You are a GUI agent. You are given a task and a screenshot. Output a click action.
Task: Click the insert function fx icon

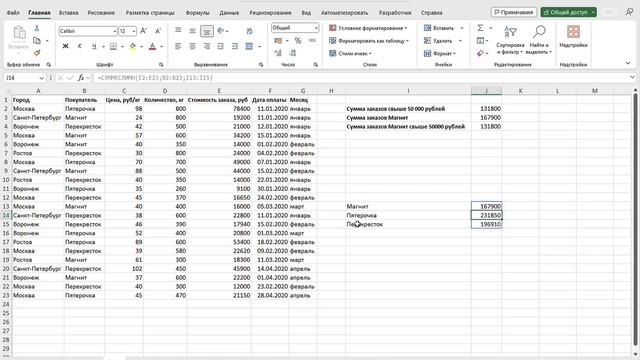(x=81, y=78)
